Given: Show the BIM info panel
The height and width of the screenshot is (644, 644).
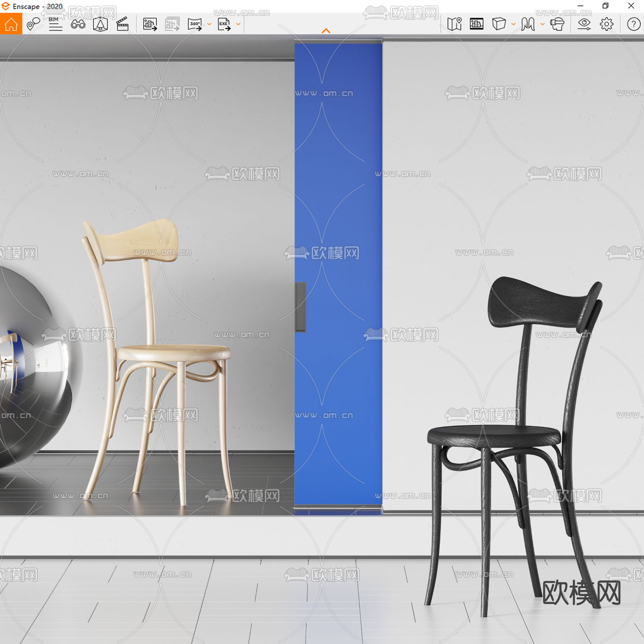Looking at the screenshot, I should coord(55,24).
